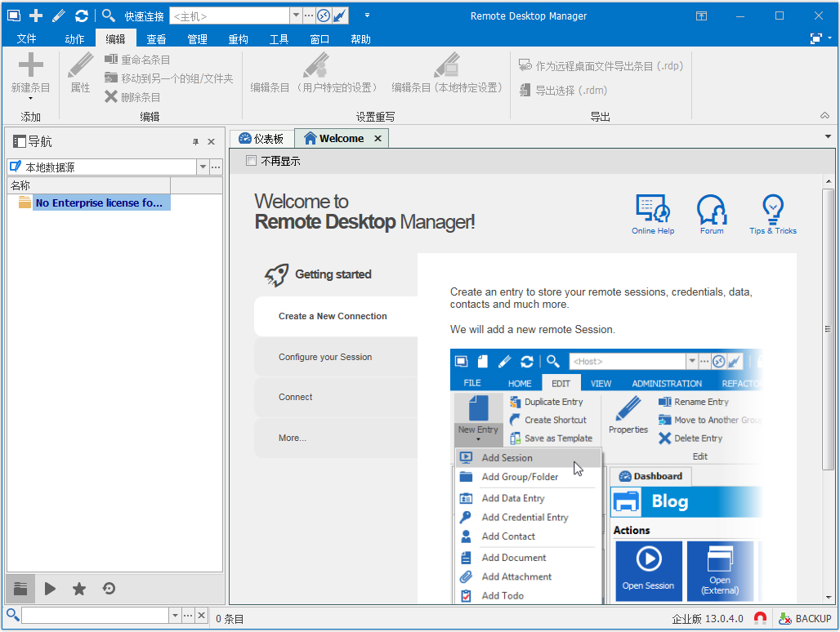Click the New Entry plus icon in ribbon
The image size is (840, 632).
click(x=30, y=67)
